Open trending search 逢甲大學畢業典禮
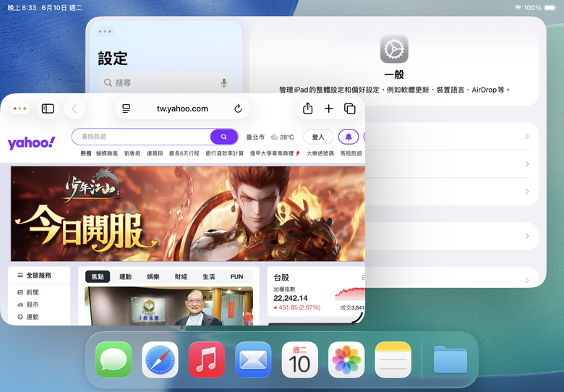564x392 pixels. (x=272, y=153)
